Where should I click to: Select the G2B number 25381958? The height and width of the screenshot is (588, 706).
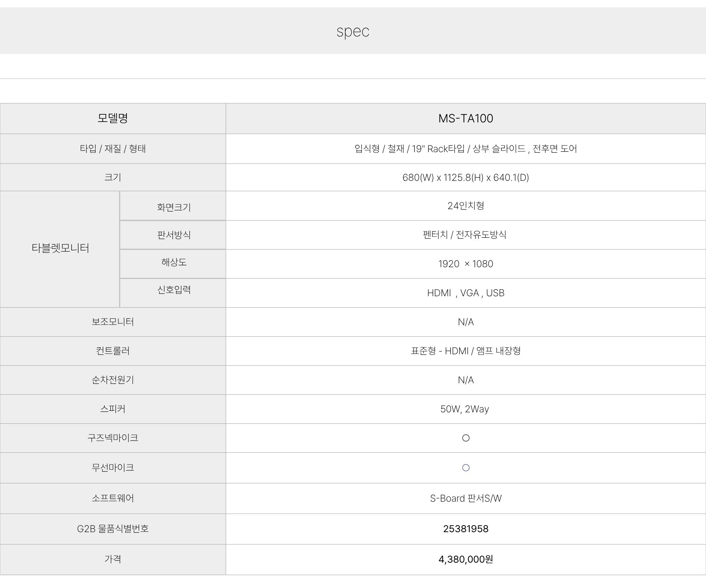pyautogui.click(x=466, y=529)
